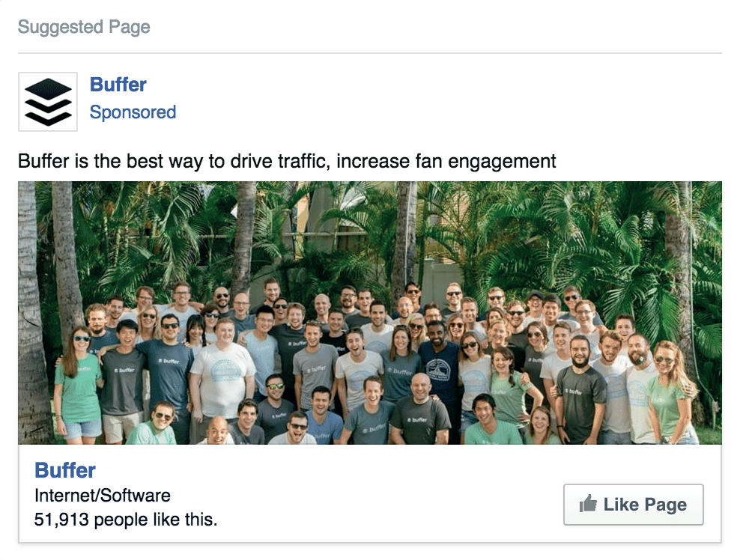Click the Internet/Software category text
The image size is (740, 560).
(103, 495)
